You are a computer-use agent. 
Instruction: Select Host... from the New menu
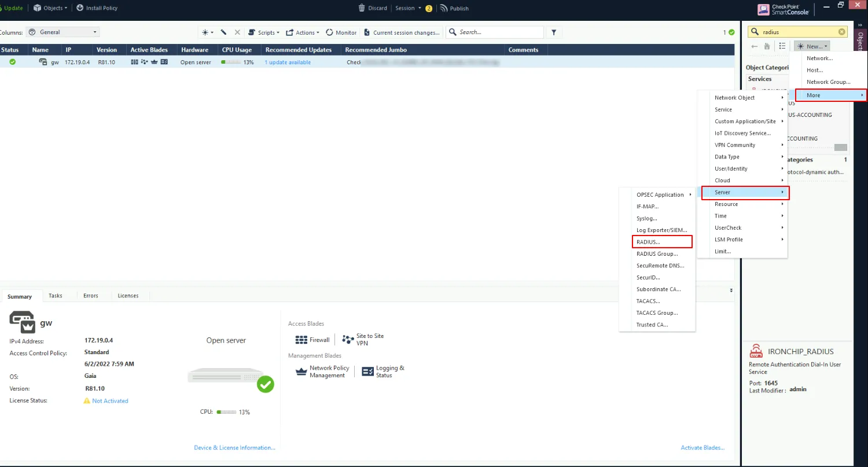coord(814,70)
